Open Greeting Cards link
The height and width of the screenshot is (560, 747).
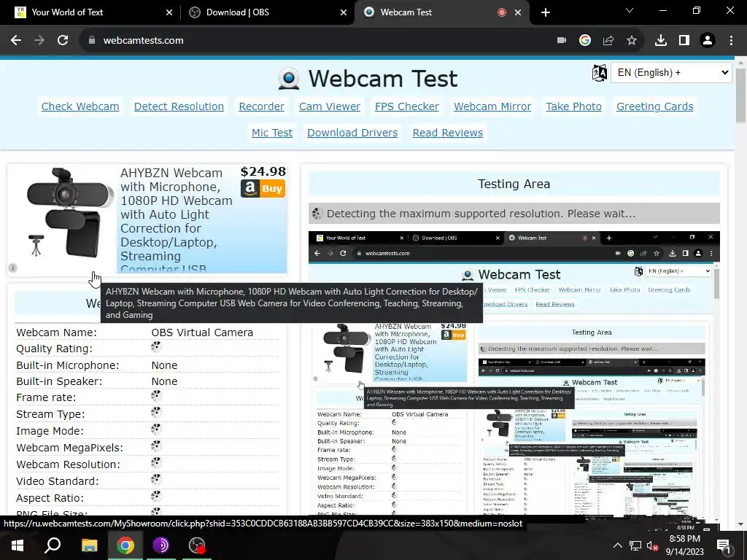click(654, 106)
